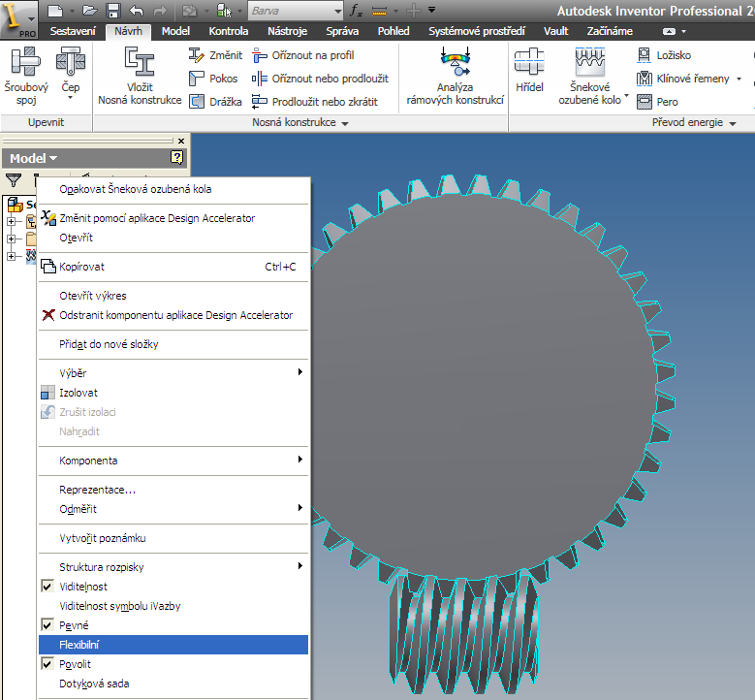Click the Drážka notch tool

pyautogui.click(x=215, y=102)
